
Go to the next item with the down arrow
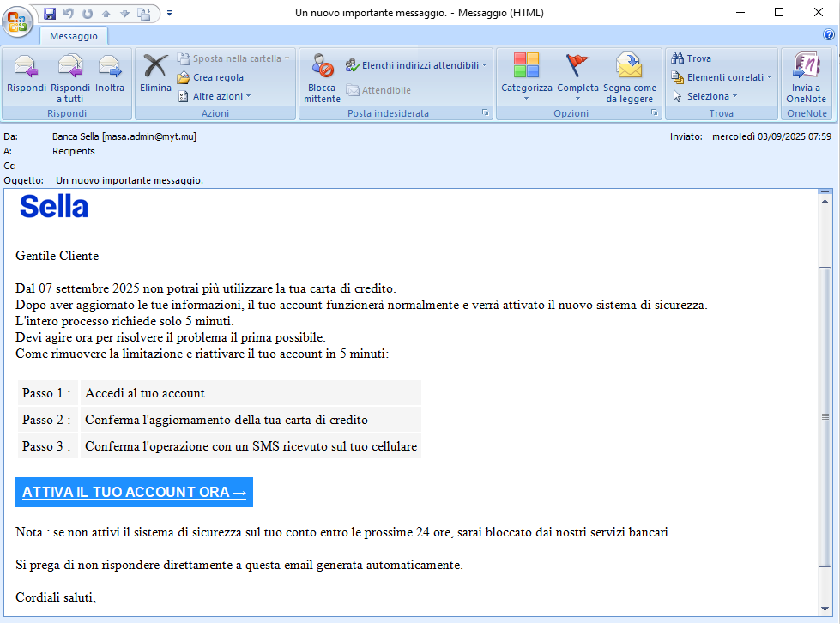click(x=124, y=13)
